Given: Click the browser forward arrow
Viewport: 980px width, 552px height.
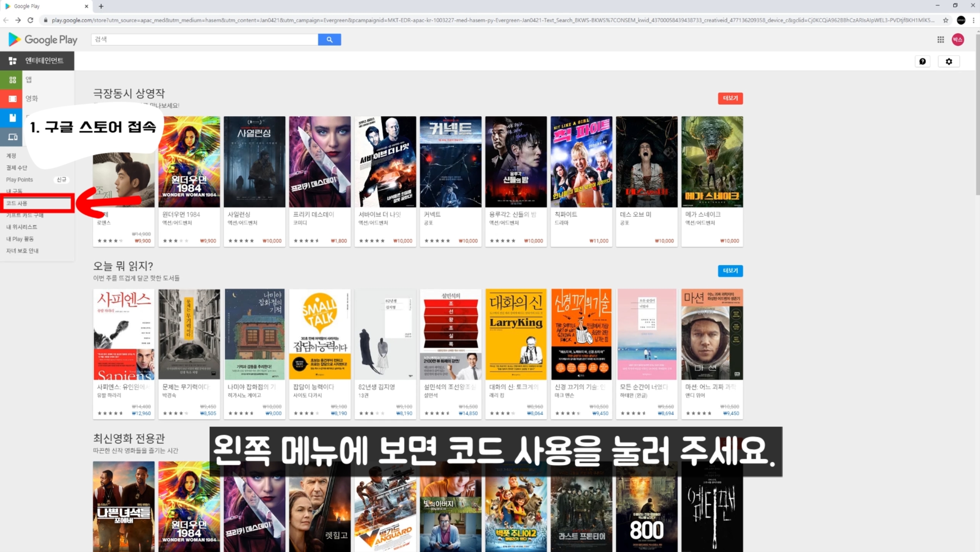Looking at the screenshot, I should pyautogui.click(x=18, y=20).
